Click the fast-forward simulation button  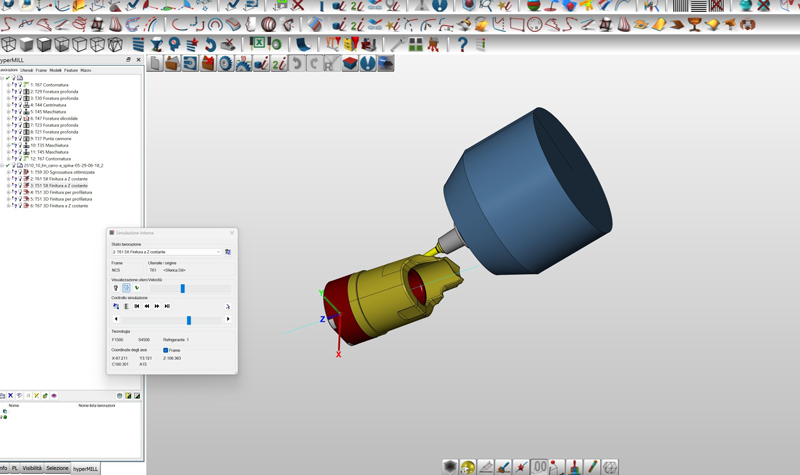[157, 307]
